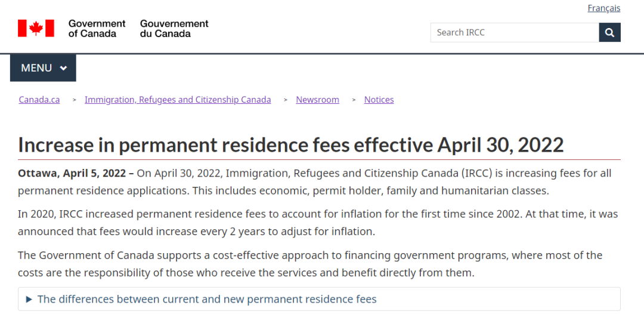Click the breadcrumb arrow before Newsroom
This screenshot has height=314, width=644.
[x=286, y=100]
